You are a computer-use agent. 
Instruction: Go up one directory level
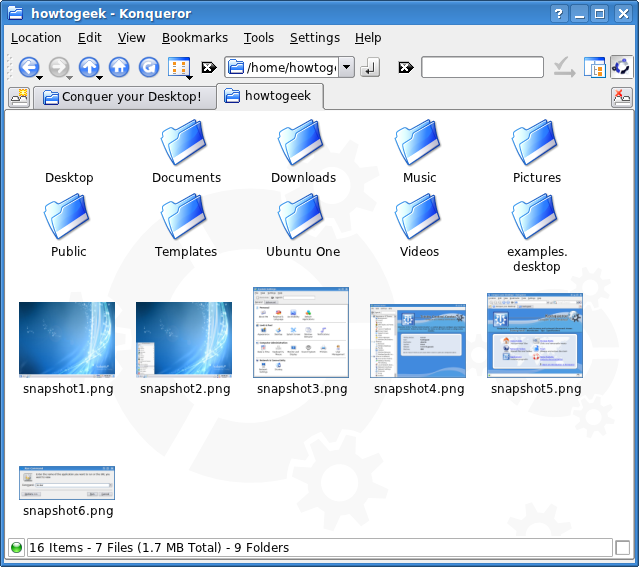click(x=89, y=67)
